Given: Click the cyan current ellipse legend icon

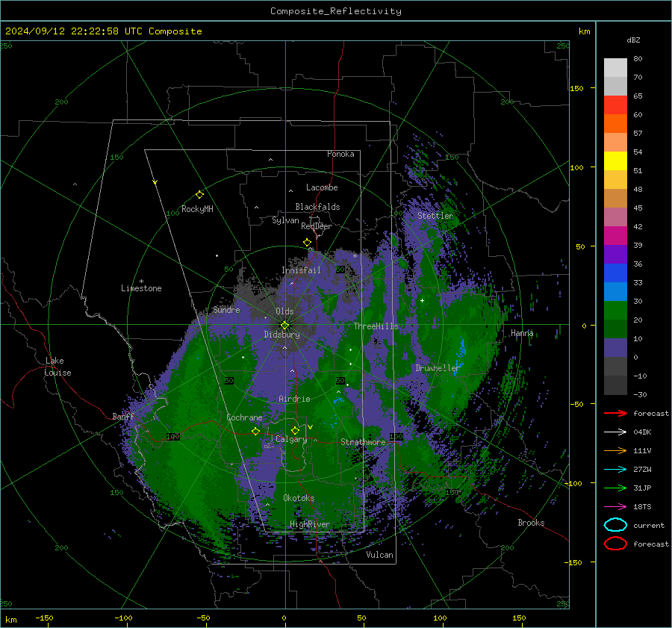Looking at the screenshot, I should (x=615, y=525).
